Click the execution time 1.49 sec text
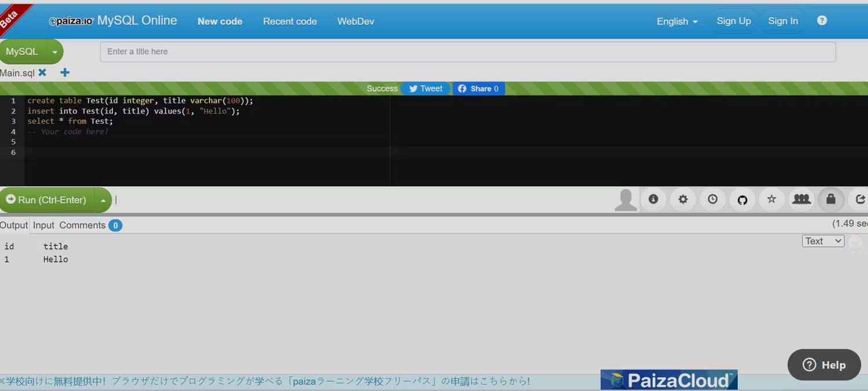 coord(849,223)
